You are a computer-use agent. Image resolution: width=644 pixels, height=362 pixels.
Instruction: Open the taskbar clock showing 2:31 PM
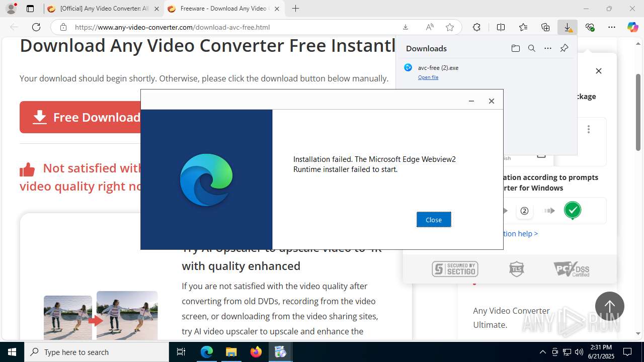[601, 352]
